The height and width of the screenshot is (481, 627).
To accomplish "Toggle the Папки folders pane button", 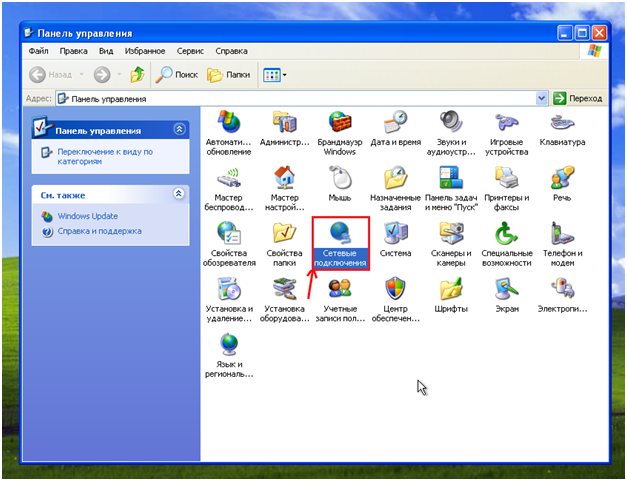I will click(x=228, y=75).
